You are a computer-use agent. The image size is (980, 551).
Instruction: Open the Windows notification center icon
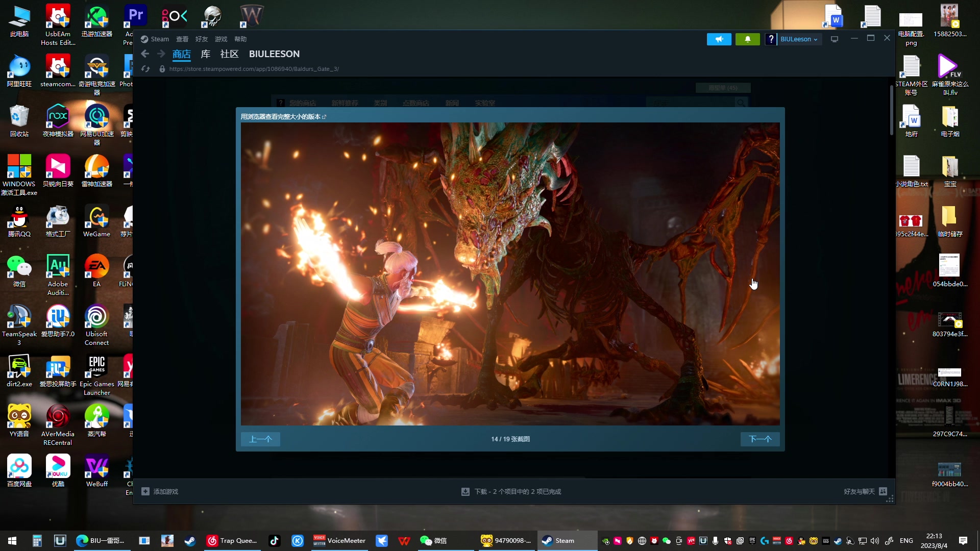pos(963,541)
